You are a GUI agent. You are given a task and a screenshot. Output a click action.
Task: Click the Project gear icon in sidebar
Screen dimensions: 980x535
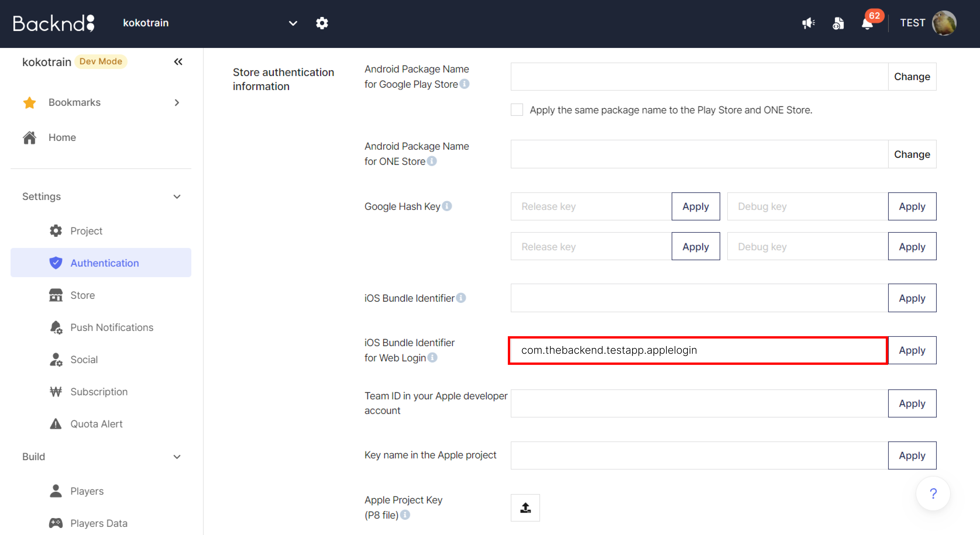point(56,231)
